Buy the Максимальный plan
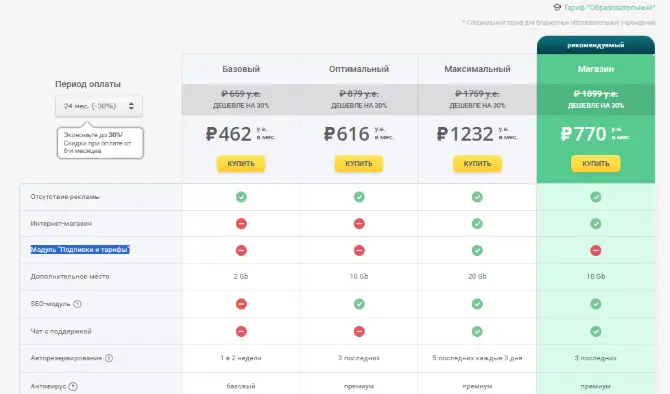The image size is (670, 394). pos(477,164)
